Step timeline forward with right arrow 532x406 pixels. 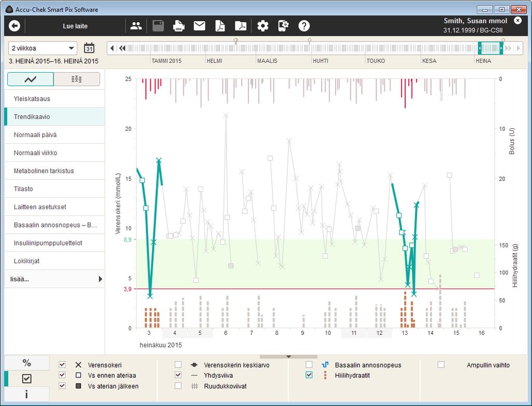click(518, 48)
